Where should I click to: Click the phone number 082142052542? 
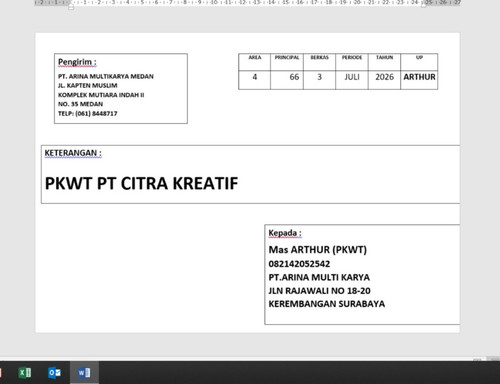[299, 264]
